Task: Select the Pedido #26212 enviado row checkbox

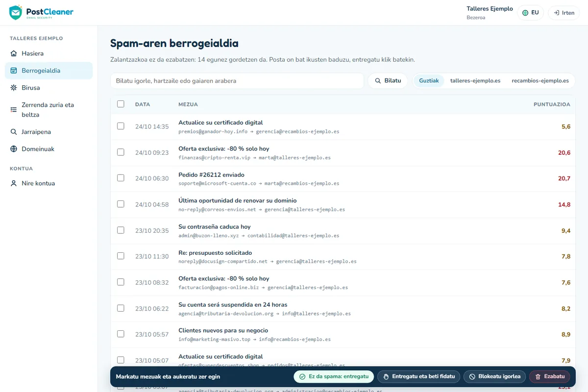Action: (121, 178)
